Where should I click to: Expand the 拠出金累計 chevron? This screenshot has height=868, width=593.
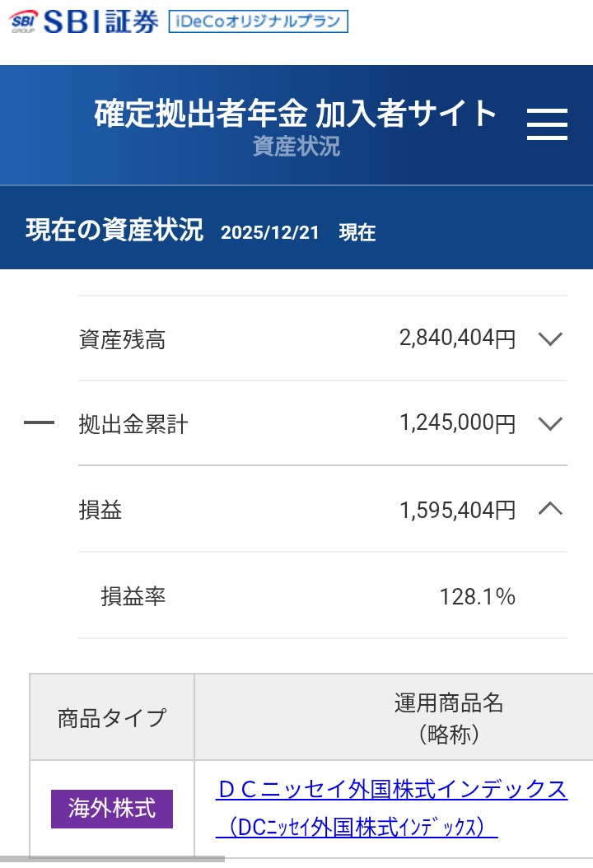pos(549,424)
